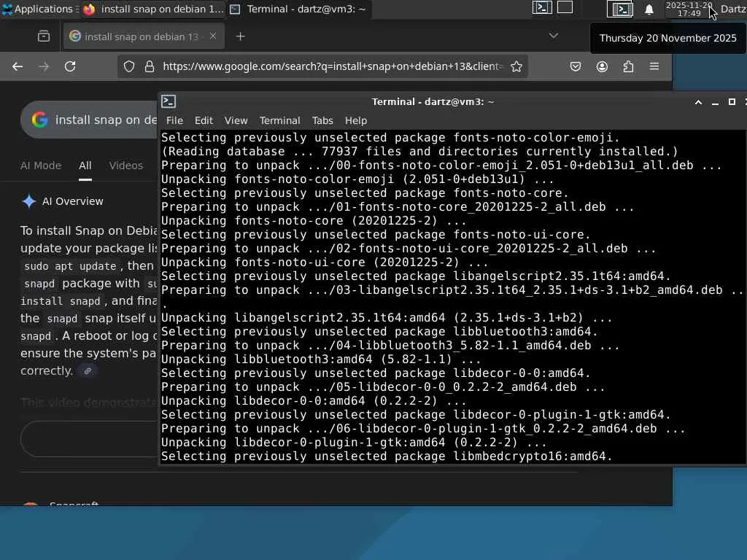Image resolution: width=747 pixels, height=560 pixels.
Task: Select the All results tab
Action: [85, 166]
